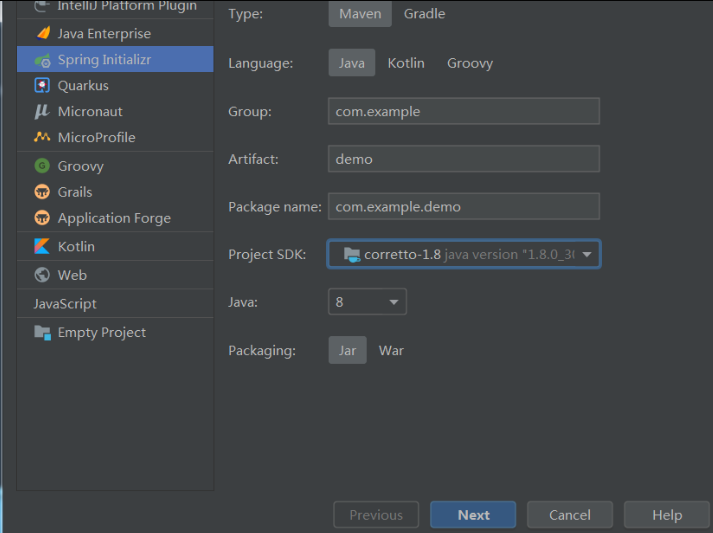The image size is (713, 533).
Task: Click the Micronaut mu icon
Action: click(x=41, y=111)
